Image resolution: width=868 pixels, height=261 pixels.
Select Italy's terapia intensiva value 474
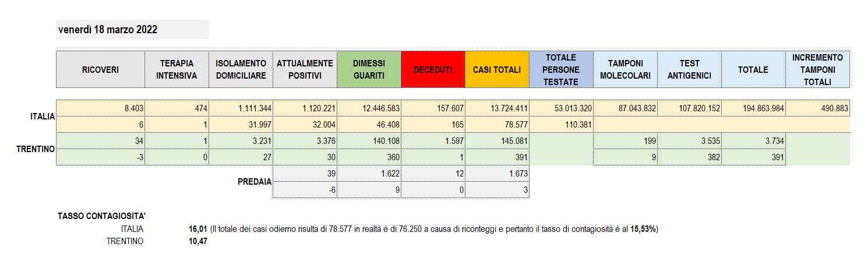coord(177,108)
